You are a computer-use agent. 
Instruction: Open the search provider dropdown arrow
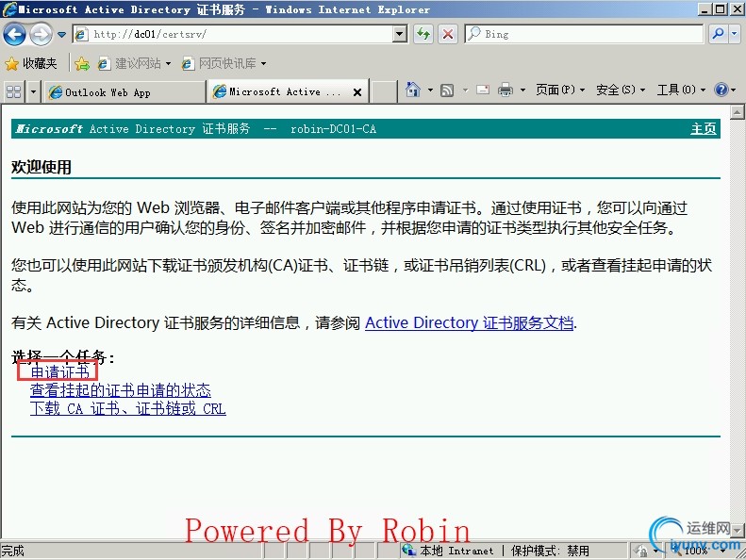coord(734,34)
